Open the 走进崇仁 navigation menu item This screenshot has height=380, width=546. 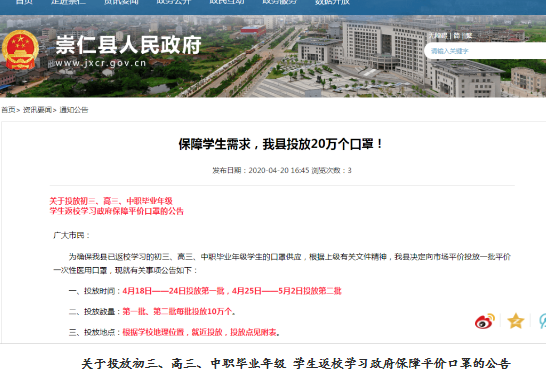coord(68,2)
